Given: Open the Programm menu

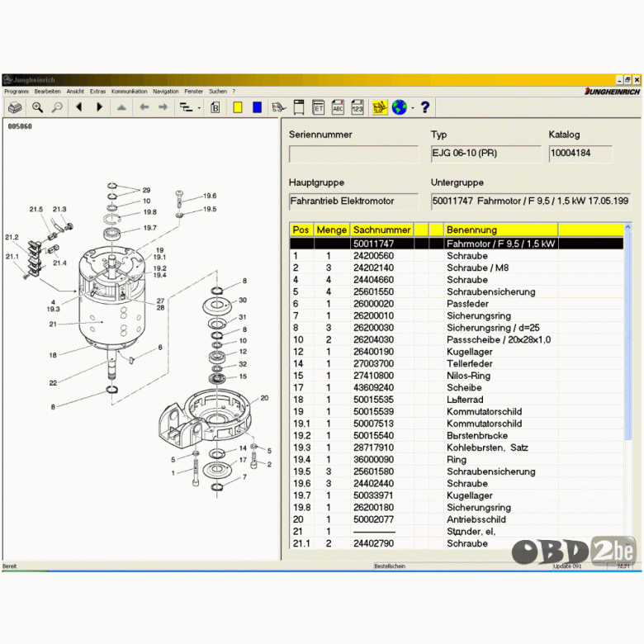Looking at the screenshot, I should [17, 92].
